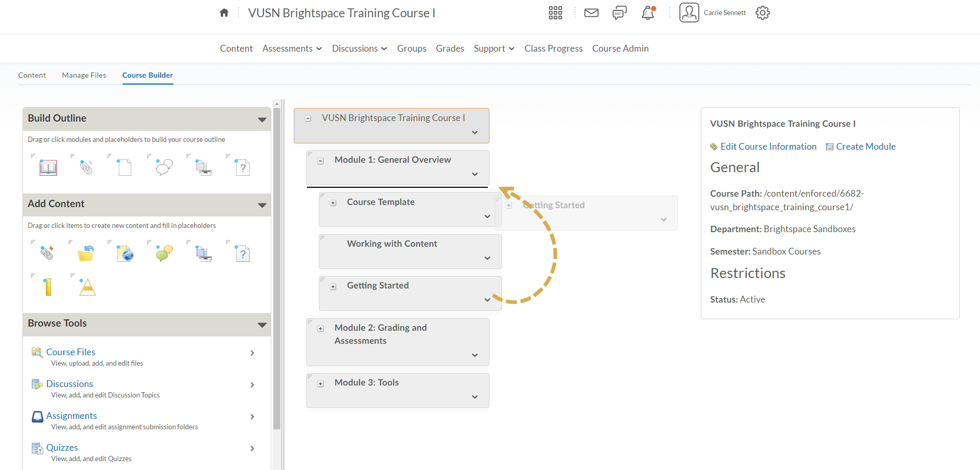Screen dimensions: 980x470
Task: Open the subscription alerts chat icon
Action: tap(619, 13)
